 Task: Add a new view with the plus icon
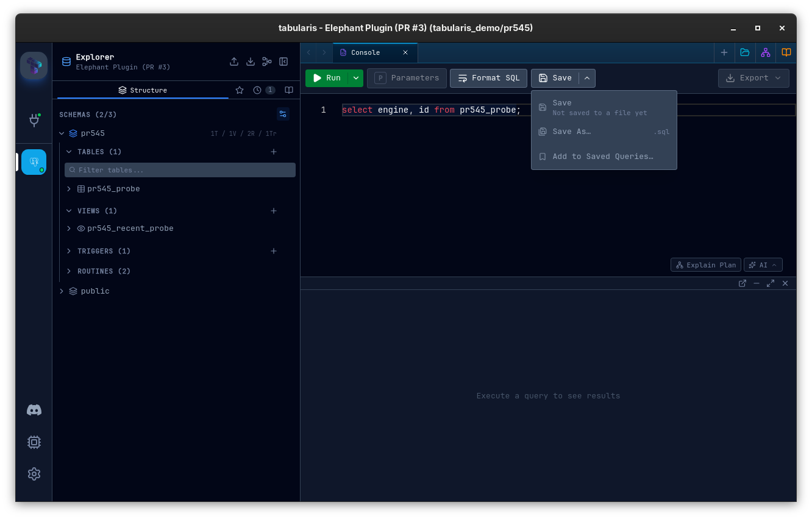(274, 211)
